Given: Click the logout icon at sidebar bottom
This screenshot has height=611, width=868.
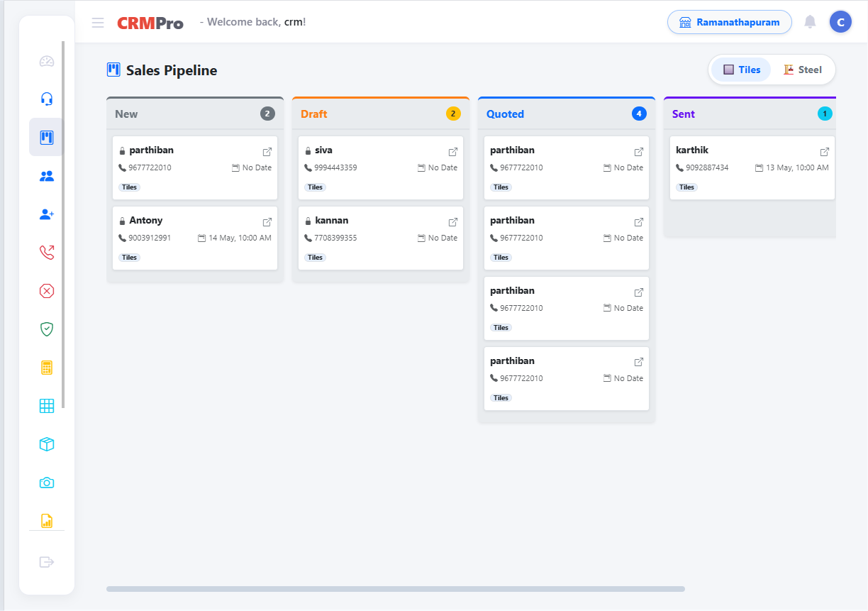Looking at the screenshot, I should (47, 562).
